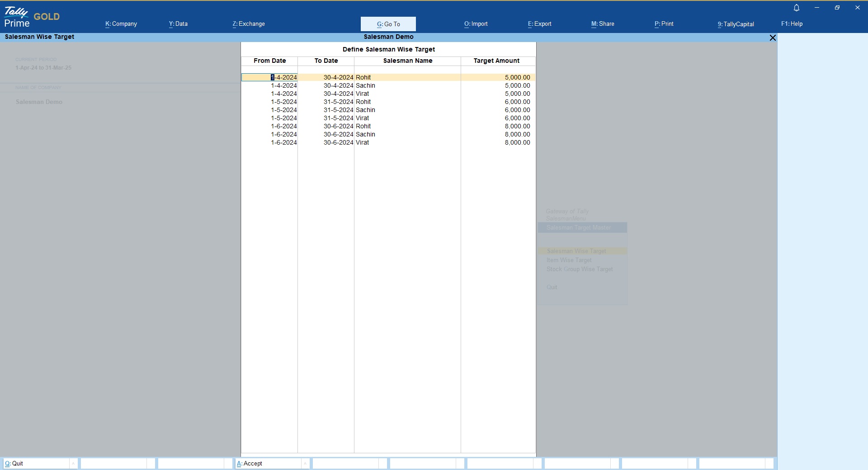Open the Export menu
Image resolution: width=868 pixels, height=470 pixels.
pyautogui.click(x=539, y=24)
